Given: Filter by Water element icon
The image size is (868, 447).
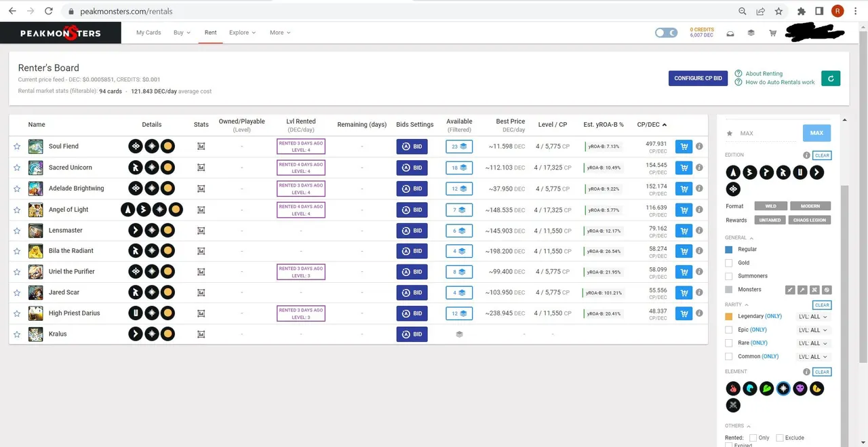Looking at the screenshot, I should [x=750, y=389].
